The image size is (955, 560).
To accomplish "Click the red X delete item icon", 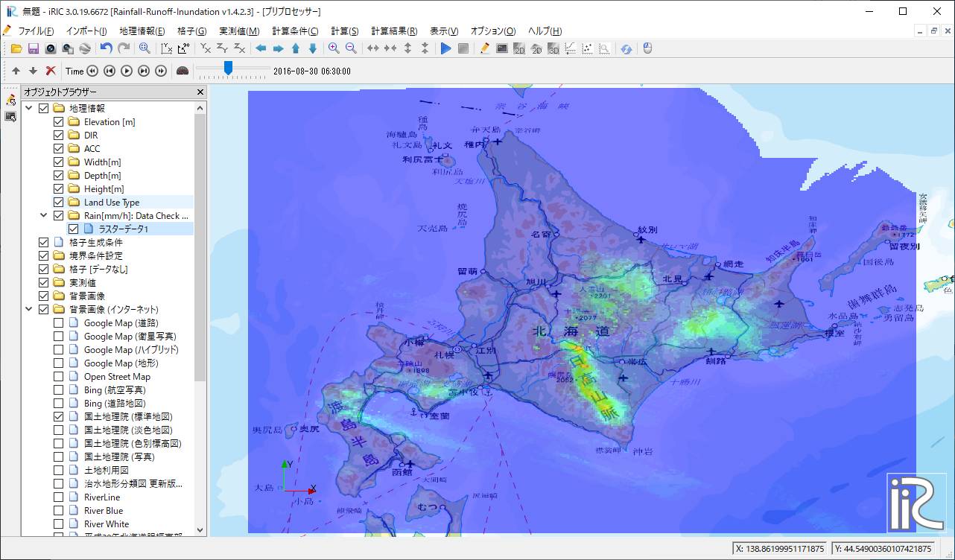I will pyautogui.click(x=51, y=71).
